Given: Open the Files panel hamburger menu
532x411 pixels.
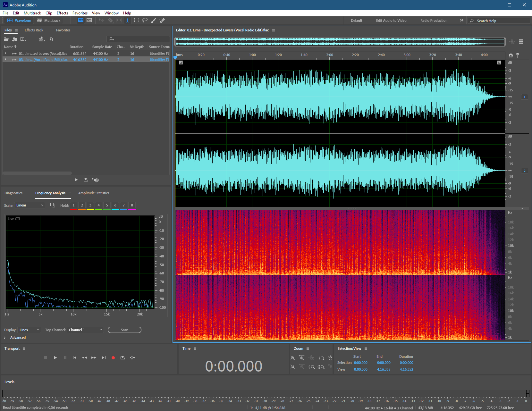Looking at the screenshot, I should pos(16,30).
